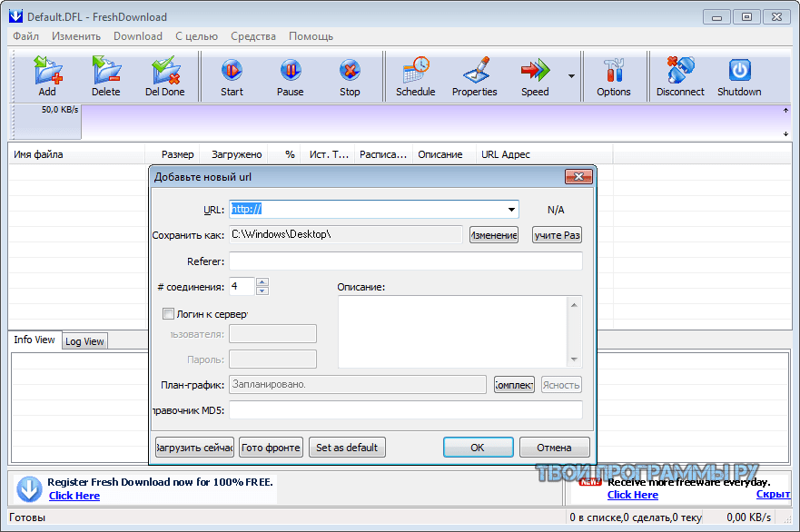Screen dimensions: 800x532
Task: Expand the Speed dropdown arrow
Action: [x=571, y=76]
